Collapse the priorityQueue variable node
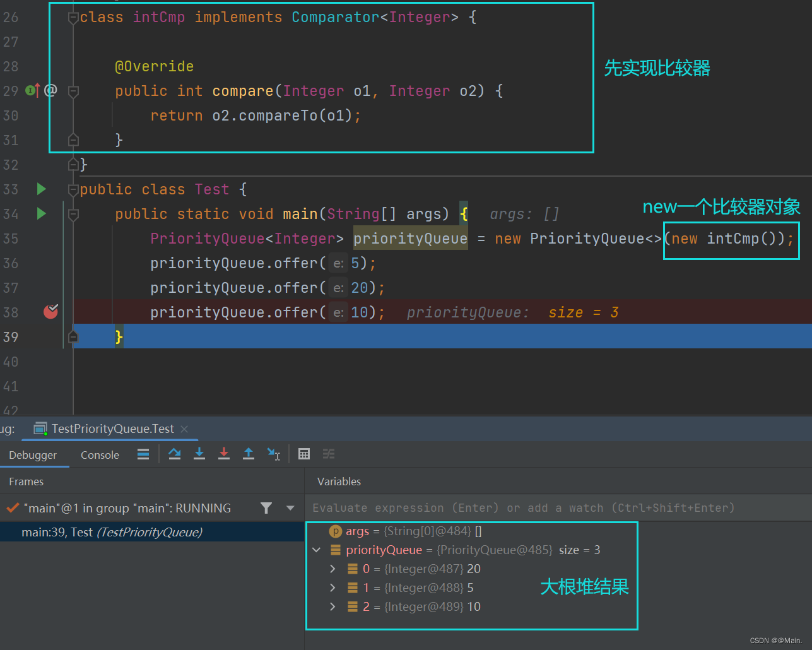Screen dimensions: 812x650 pyautogui.click(x=317, y=550)
